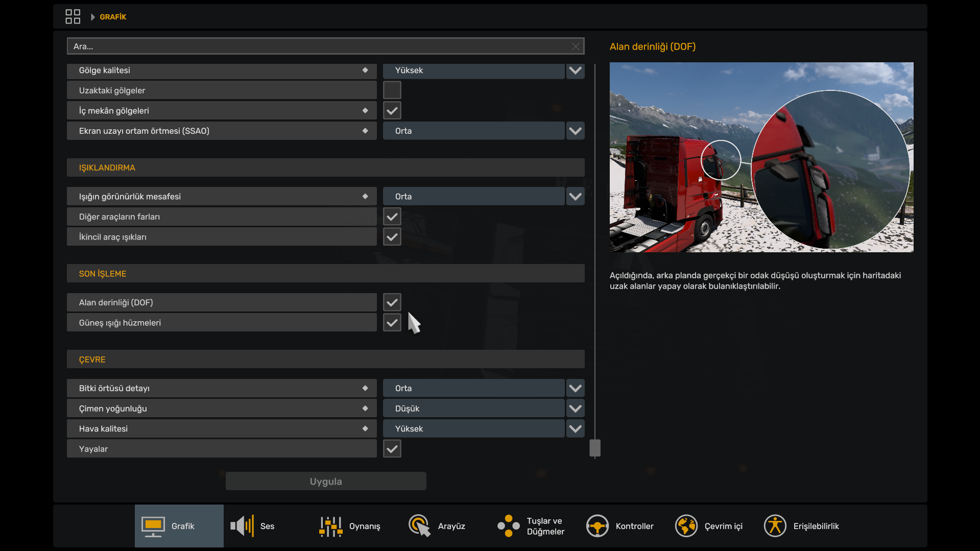Click the Çevrim içi globe icon

point(686,526)
